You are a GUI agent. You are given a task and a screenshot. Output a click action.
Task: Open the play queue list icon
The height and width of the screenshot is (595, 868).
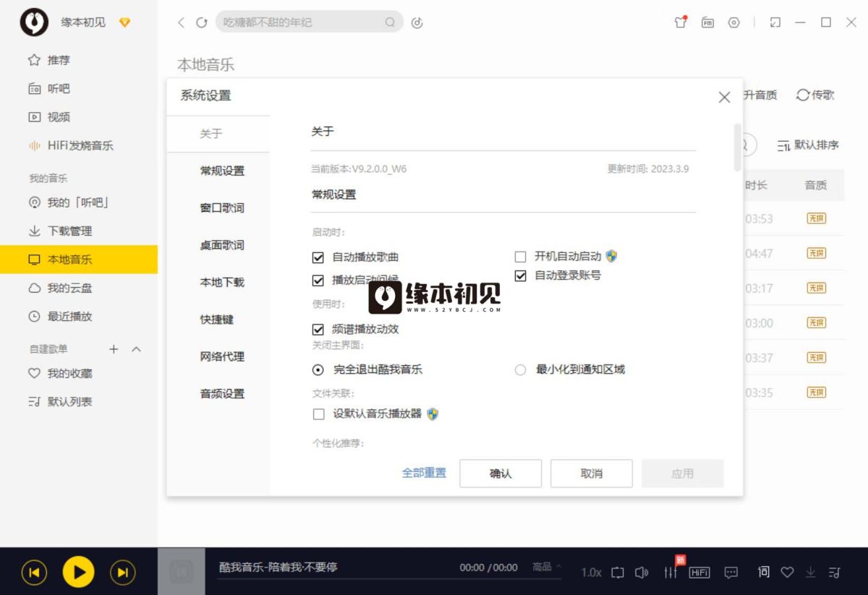coord(835,573)
